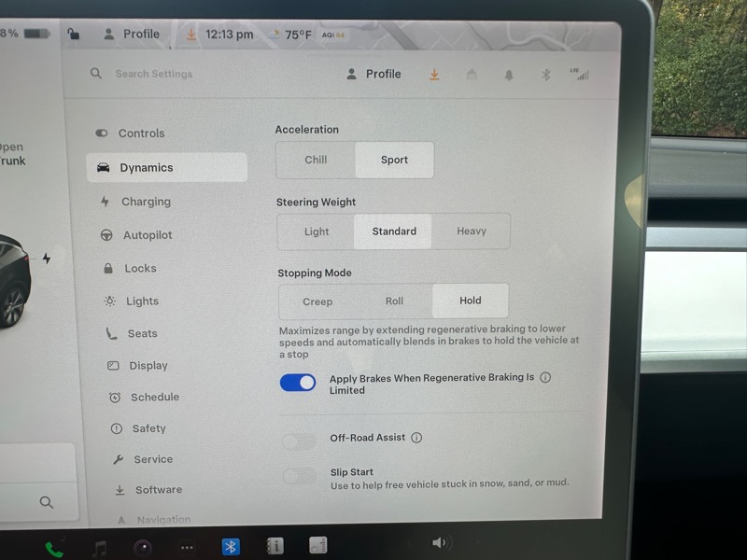Viewport: 747px width, 560px height.
Task: Select Creep stopping mode
Action: 317,301
